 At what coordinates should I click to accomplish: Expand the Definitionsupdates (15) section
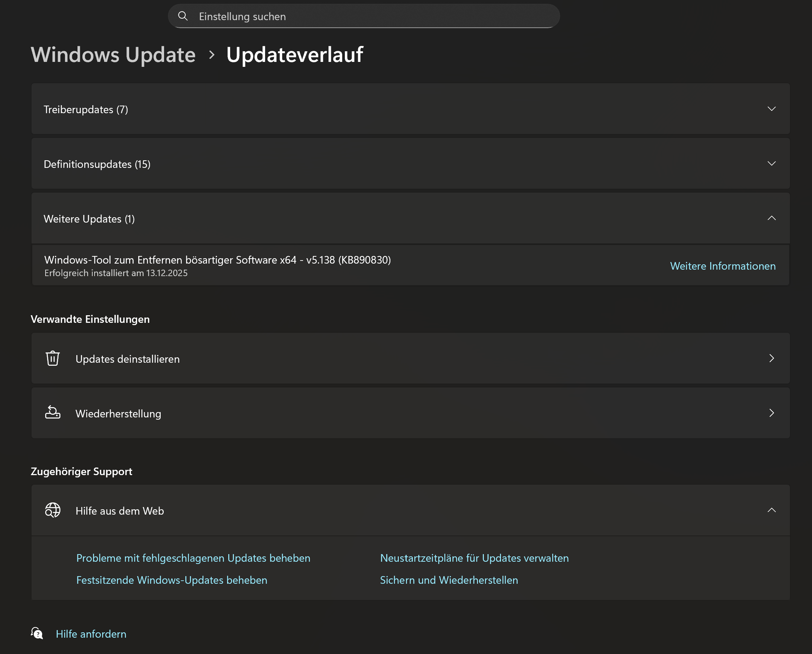[x=771, y=164]
